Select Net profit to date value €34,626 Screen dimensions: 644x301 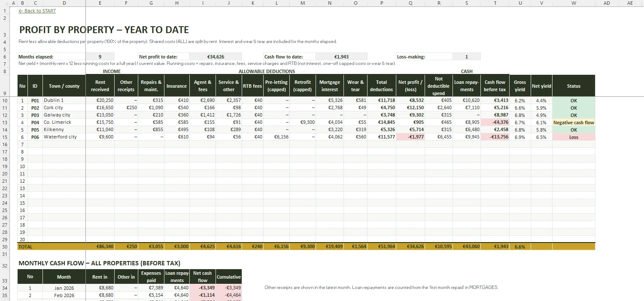(x=216, y=56)
